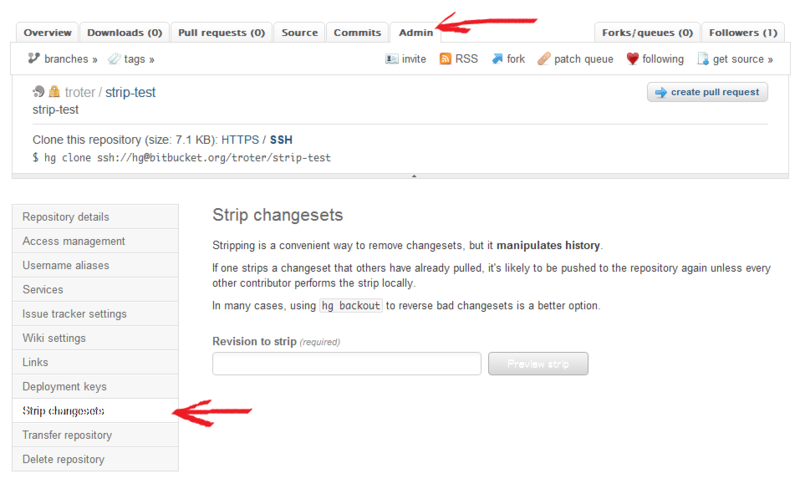Click the following link
Image resolution: width=800 pixels, height=484 pixels.
pyautogui.click(x=663, y=59)
